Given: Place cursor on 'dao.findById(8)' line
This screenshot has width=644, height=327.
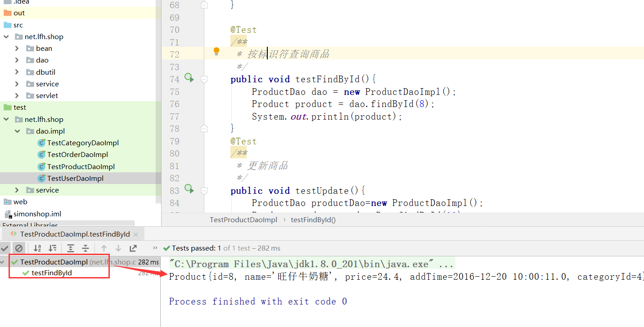Looking at the screenshot, I should pos(343,104).
